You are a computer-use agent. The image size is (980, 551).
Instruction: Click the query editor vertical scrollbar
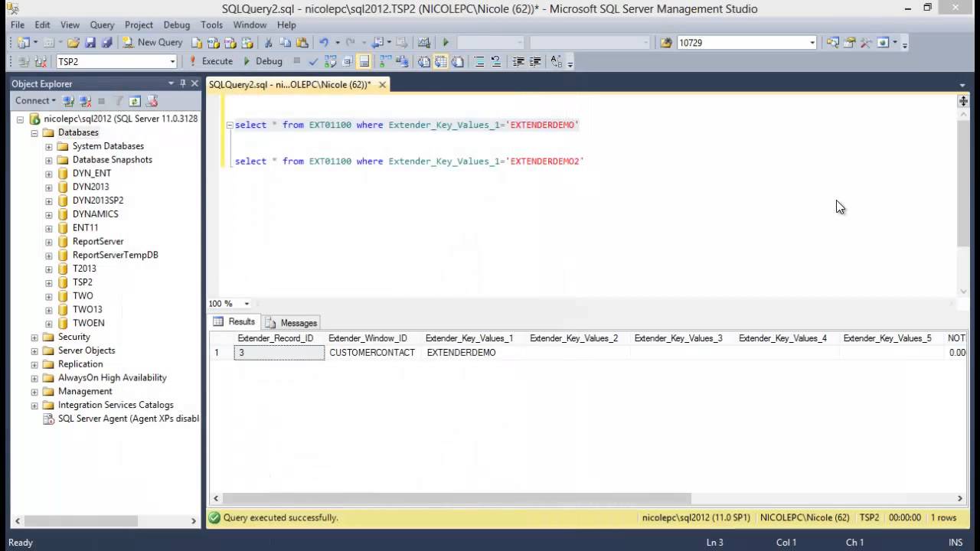pyautogui.click(x=963, y=183)
